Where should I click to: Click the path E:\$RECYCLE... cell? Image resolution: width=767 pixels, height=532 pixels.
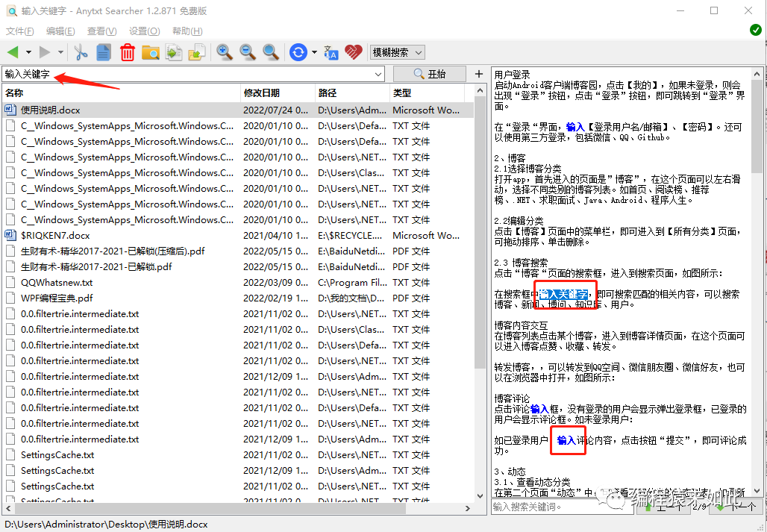tap(350, 235)
